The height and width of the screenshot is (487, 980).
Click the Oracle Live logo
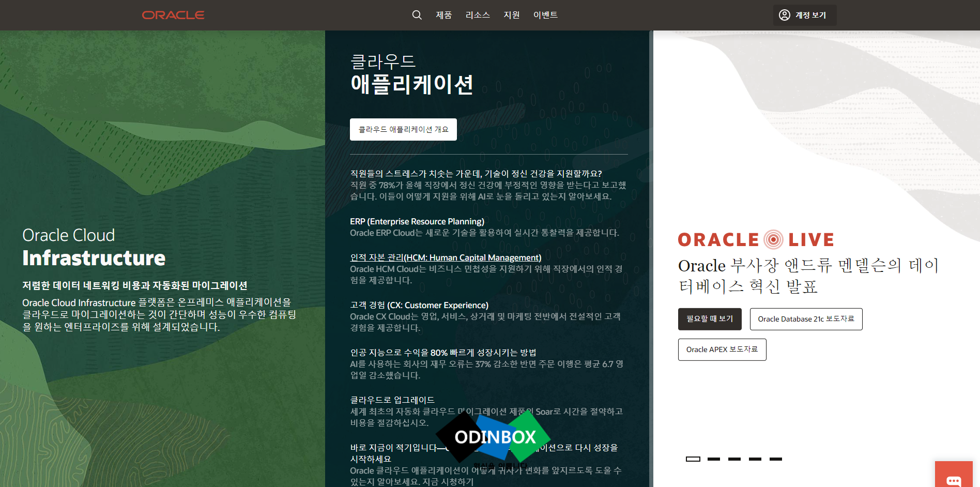(x=756, y=239)
